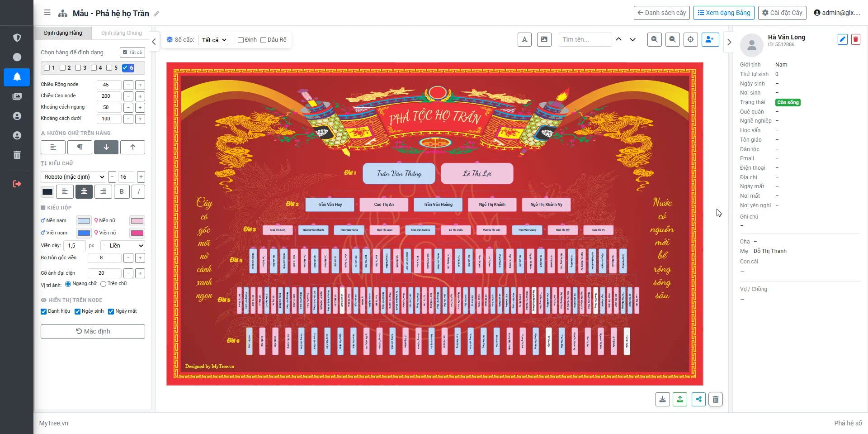
Task: Uncheck Ngày sinh display option
Action: click(77, 311)
